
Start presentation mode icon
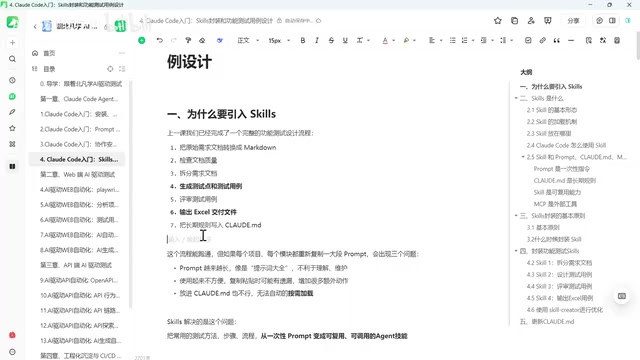548,20
